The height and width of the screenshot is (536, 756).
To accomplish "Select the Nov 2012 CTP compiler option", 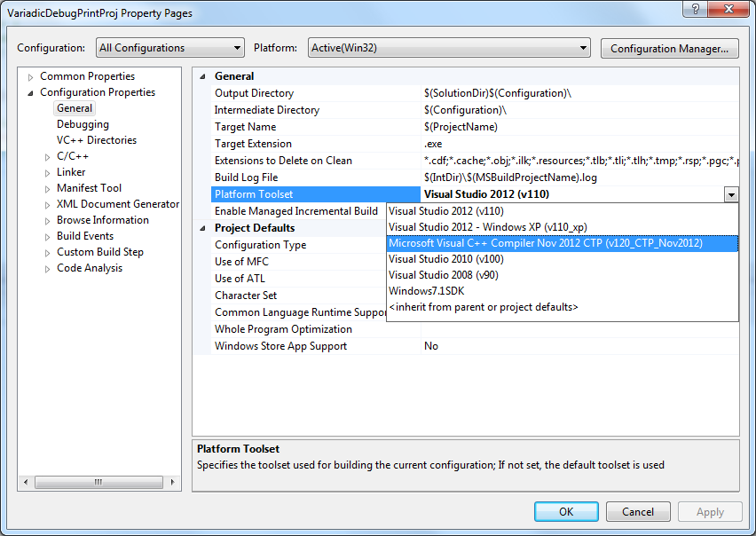I will click(x=563, y=243).
